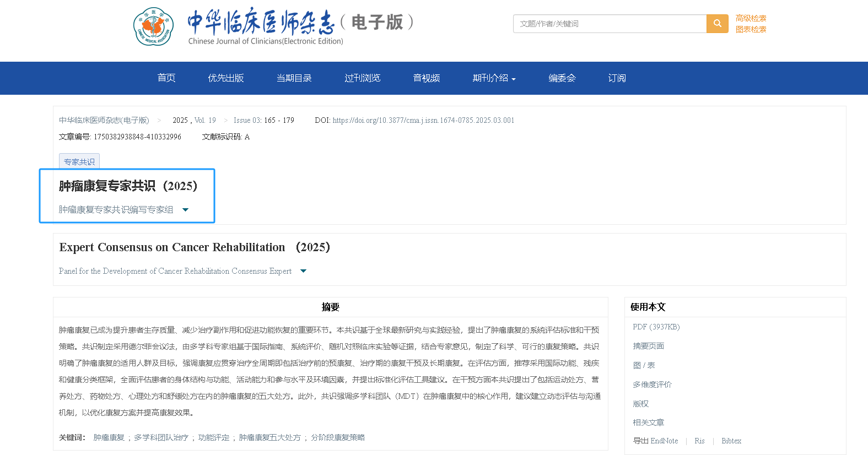Select 当期目录 in the navigation bar
The image size is (868, 455).
294,78
